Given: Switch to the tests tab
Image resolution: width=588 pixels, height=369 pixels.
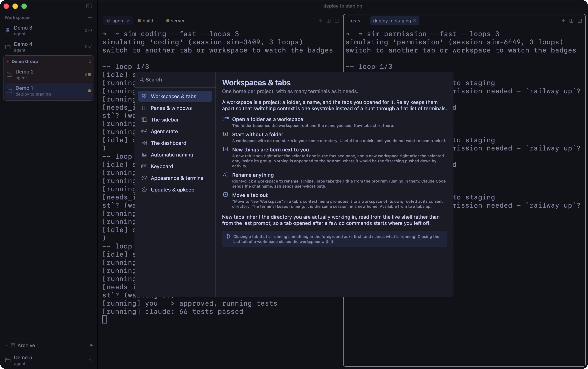Looking at the screenshot, I should pyautogui.click(x=355, y=21).
